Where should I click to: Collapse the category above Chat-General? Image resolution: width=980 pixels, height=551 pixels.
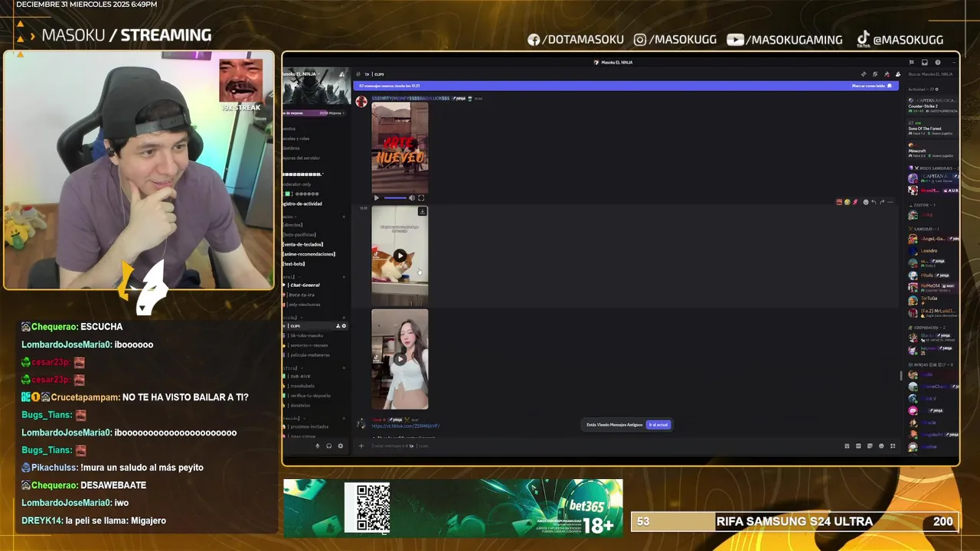point(290,276)
